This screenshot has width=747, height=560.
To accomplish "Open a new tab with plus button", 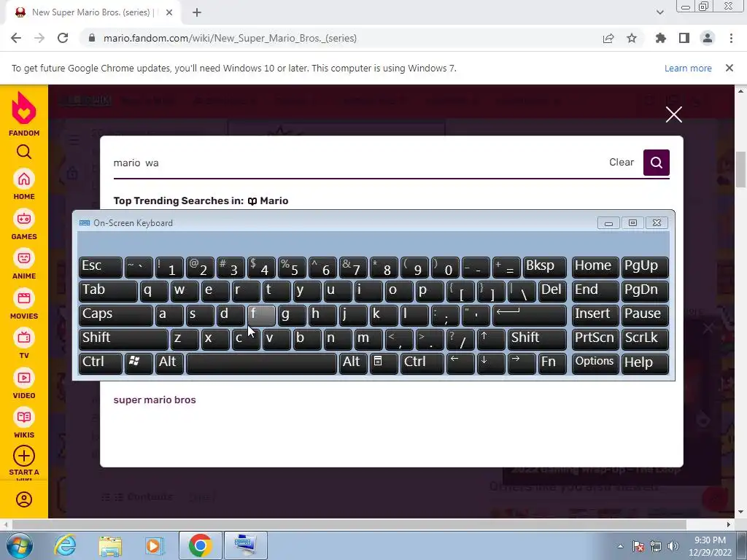I will [197, 13].
